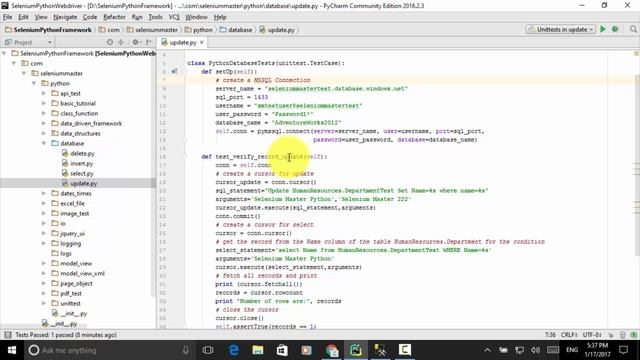Click the taskbar clock 5:37 PM
This screenshot has width=640, height=360.
click(x=598, y=350)
